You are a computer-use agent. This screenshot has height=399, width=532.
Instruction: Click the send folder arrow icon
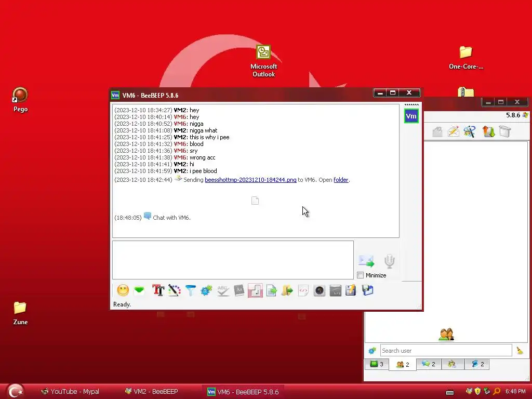(x=287, y=290)
